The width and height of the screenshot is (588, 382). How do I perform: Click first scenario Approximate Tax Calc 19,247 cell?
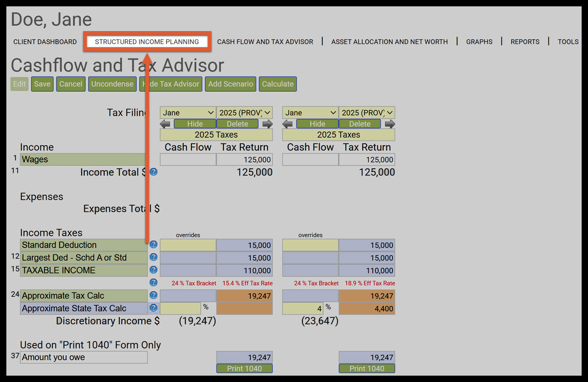pos(244,296)
